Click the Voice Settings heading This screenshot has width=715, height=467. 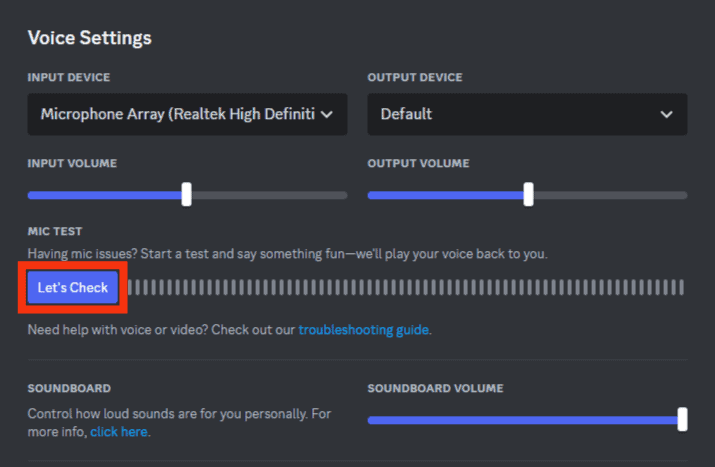click(89, 38)
